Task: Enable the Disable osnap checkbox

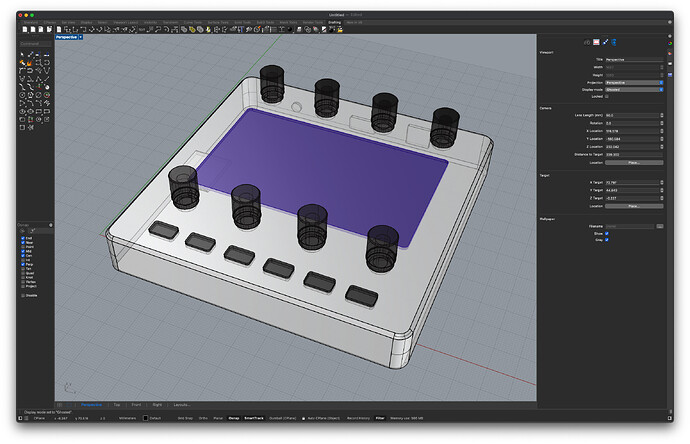Action: point(23,295)
